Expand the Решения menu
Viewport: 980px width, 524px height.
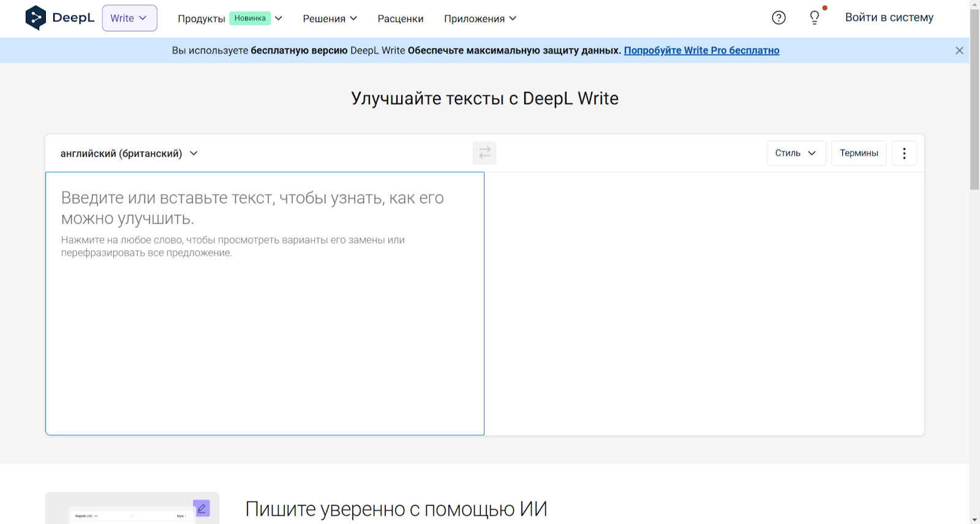coord(330,18)
